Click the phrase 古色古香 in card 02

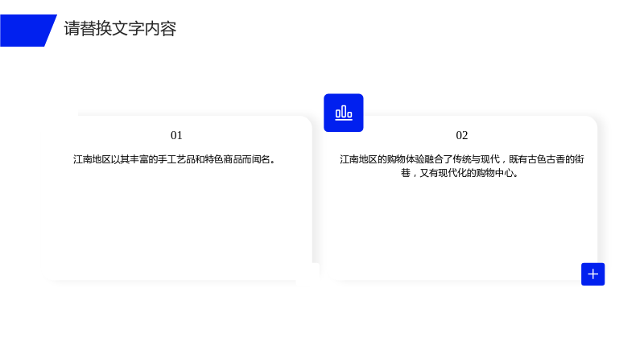[547, 159]
